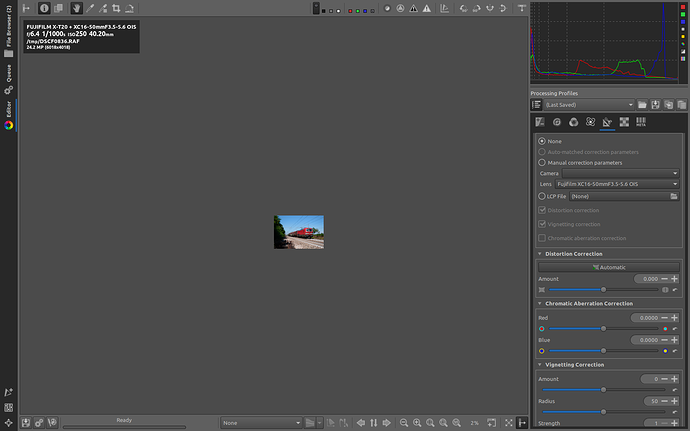
Task: Open the Raw tools tab
Action: tap(624, 122)
